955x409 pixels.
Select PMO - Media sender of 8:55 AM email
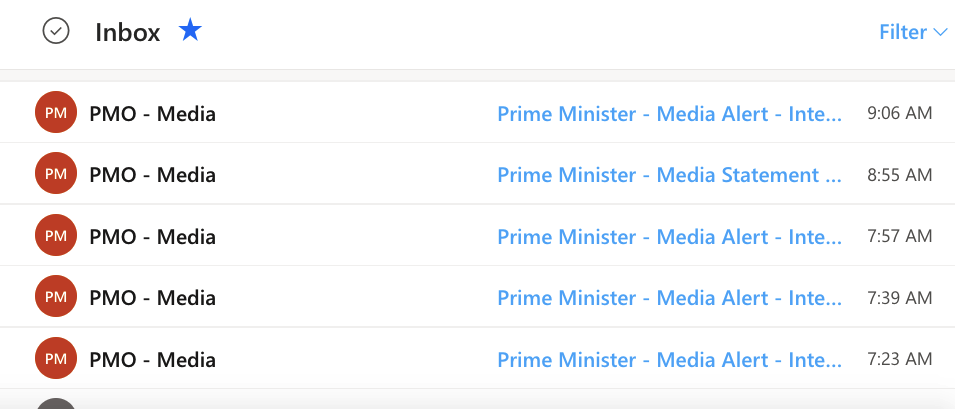[x=152, y=175]
